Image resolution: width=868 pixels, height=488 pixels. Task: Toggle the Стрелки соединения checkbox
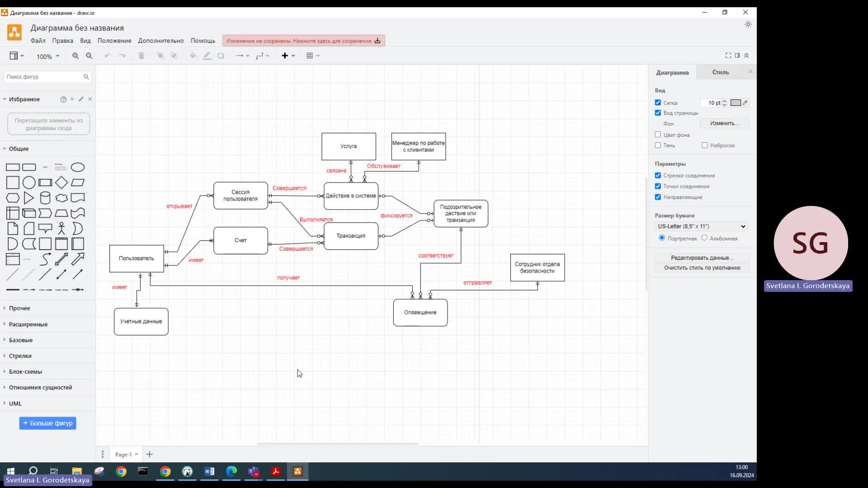pos(658,175)
